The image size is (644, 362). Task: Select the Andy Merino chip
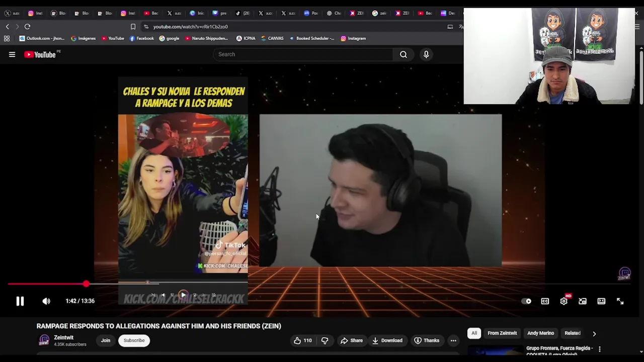tap(540, 333)
